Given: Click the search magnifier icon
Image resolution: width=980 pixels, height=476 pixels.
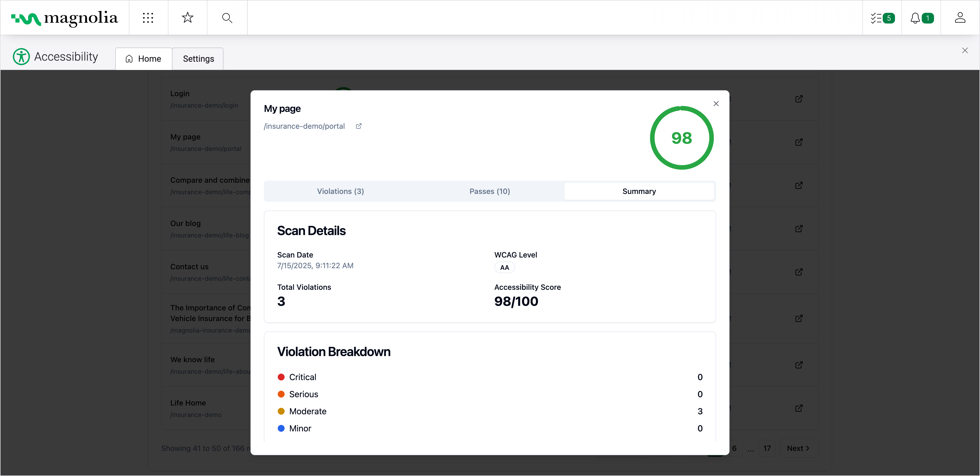Looking at the screenshot, I should 227,18.
